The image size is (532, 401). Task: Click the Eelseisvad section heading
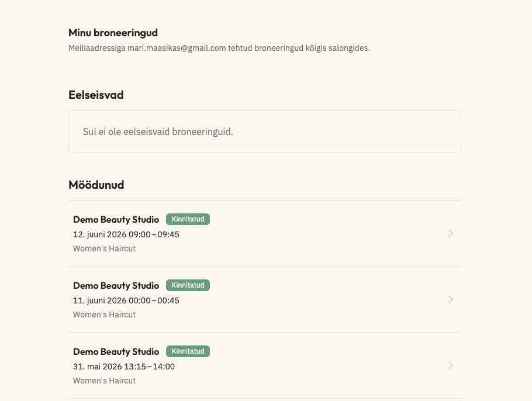[x=96, y=95]
